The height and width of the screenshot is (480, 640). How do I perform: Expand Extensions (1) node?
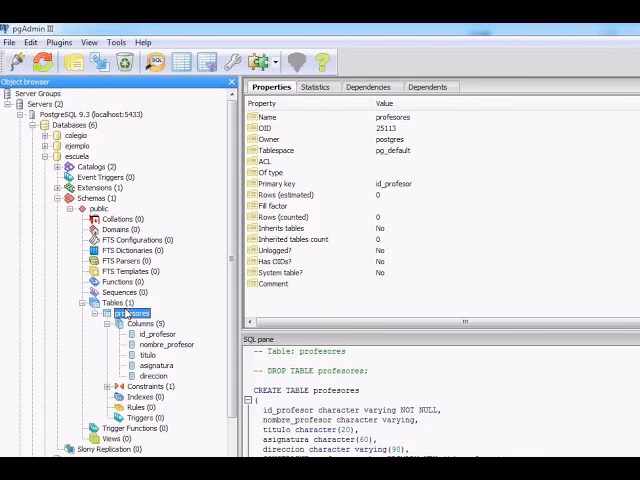[58, 188]
